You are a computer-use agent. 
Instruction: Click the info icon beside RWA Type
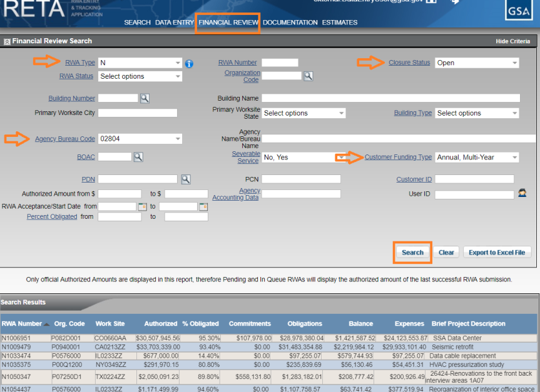pos(189,64)
